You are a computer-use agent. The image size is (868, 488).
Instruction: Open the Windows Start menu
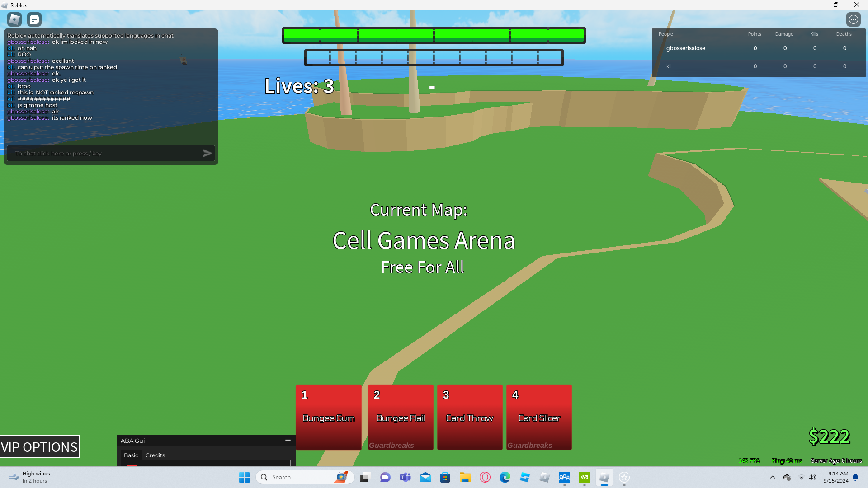245,477
